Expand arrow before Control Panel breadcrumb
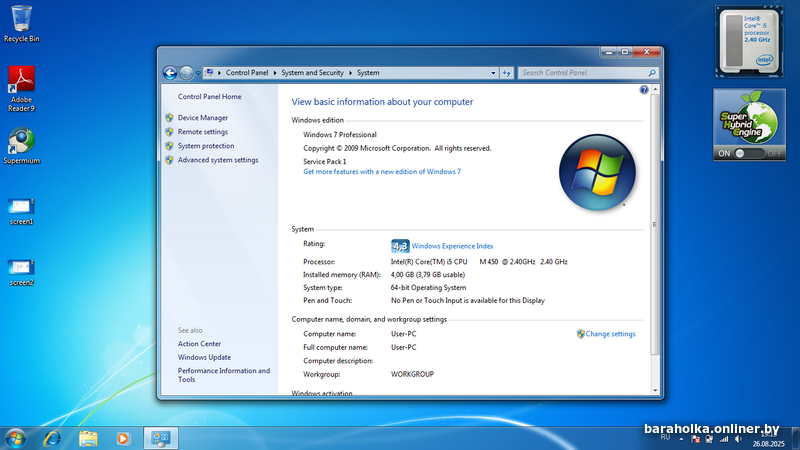This screenshot has width=800, height=450. (219, 73)
